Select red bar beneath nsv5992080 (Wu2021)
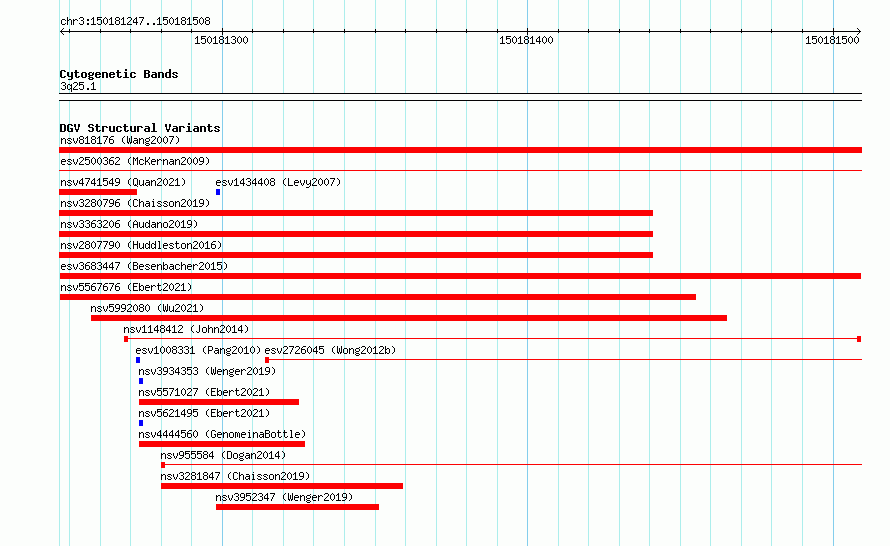890x546 pixels. click(409, 318)
